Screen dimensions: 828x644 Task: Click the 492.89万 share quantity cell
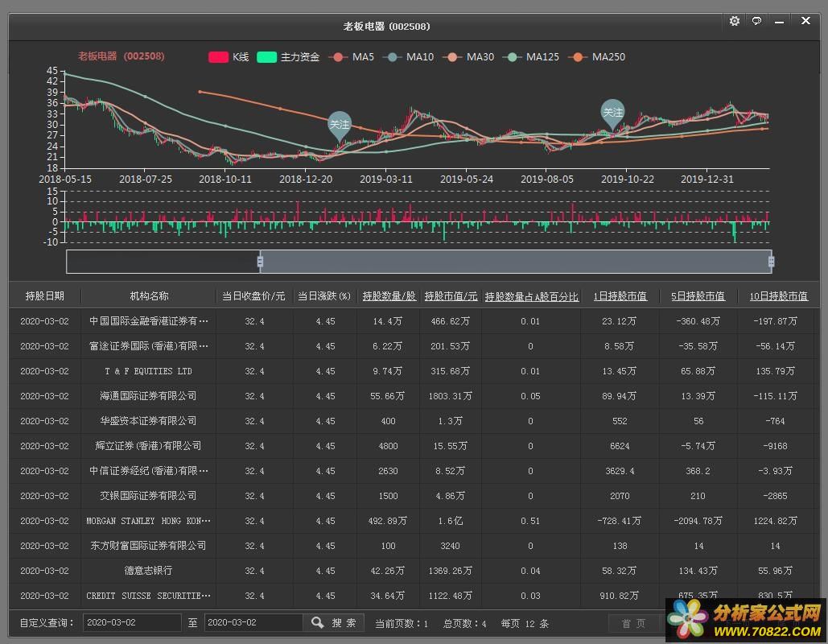(x=388, y=521)
